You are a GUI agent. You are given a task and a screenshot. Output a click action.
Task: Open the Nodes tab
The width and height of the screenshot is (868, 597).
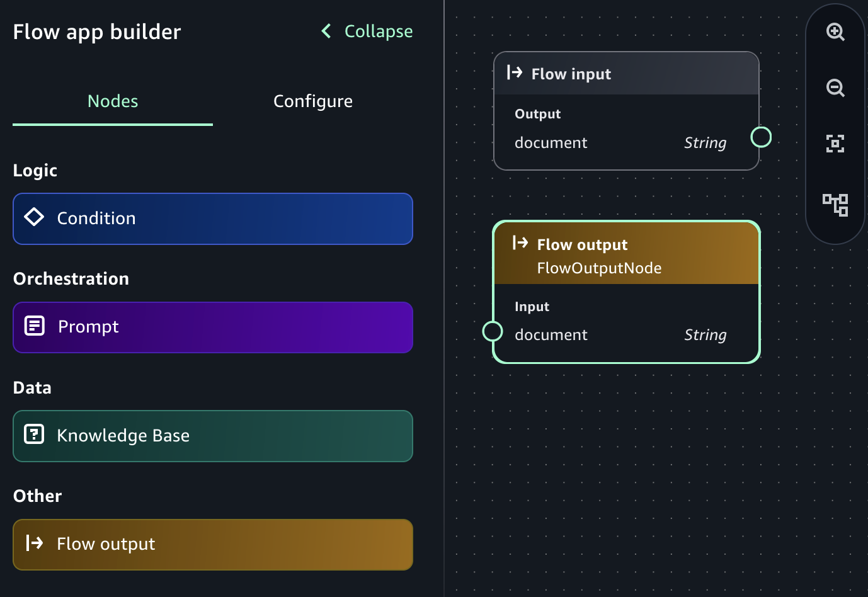pos(112,101)
